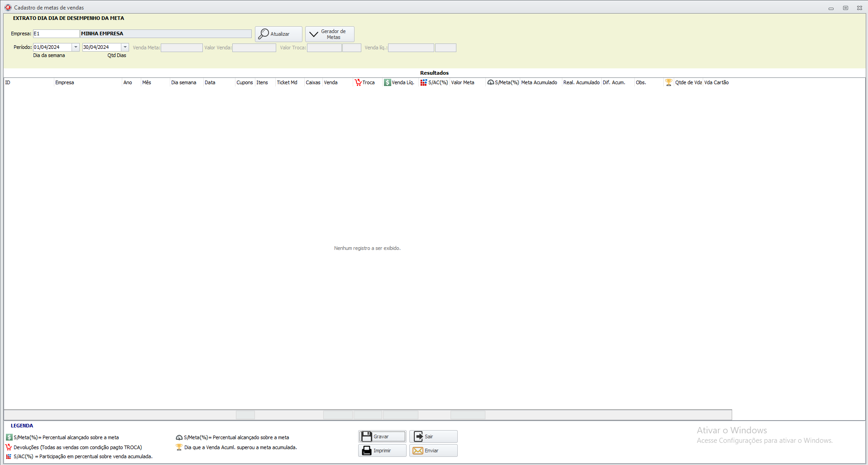868x465 pixels.
Task: Sort by the Empresa column header
Action: [x=65, y=82]
